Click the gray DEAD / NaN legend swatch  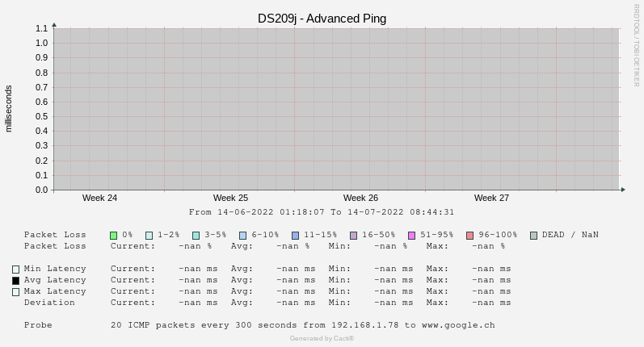click(533, 236)
